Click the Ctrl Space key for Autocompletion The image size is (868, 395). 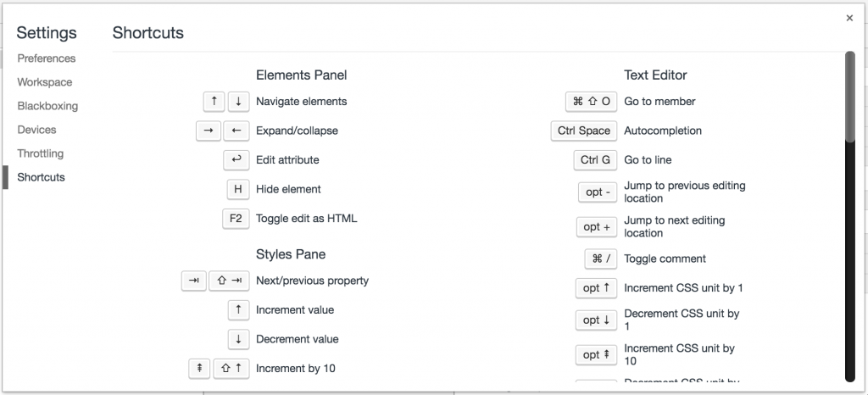tap(583, 131)
